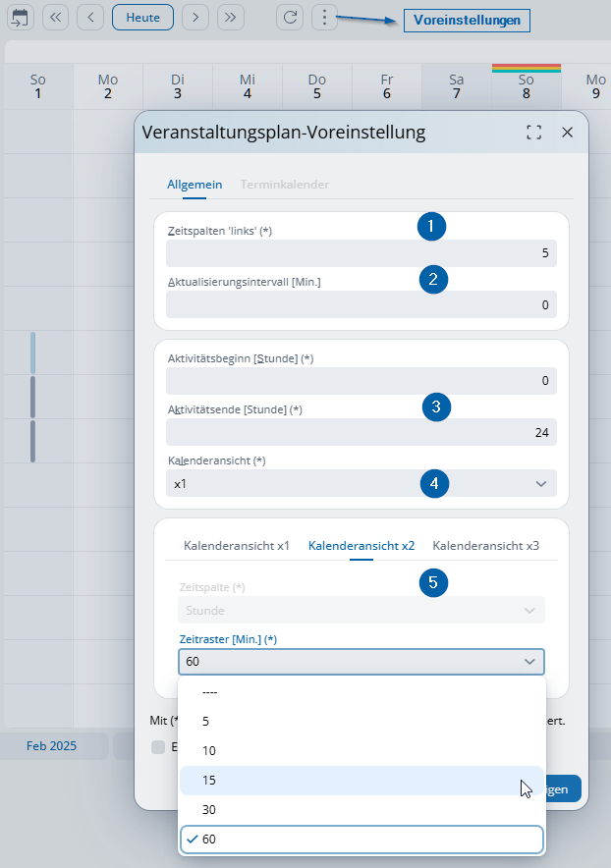This screenshot has width=611, height=868.
Task: Select 30 minutes in Zeitraster list
Action: tap(361, 809)
